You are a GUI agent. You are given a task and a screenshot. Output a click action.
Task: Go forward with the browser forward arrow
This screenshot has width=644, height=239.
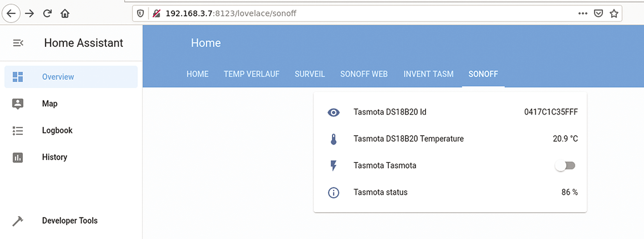[30, 13]
